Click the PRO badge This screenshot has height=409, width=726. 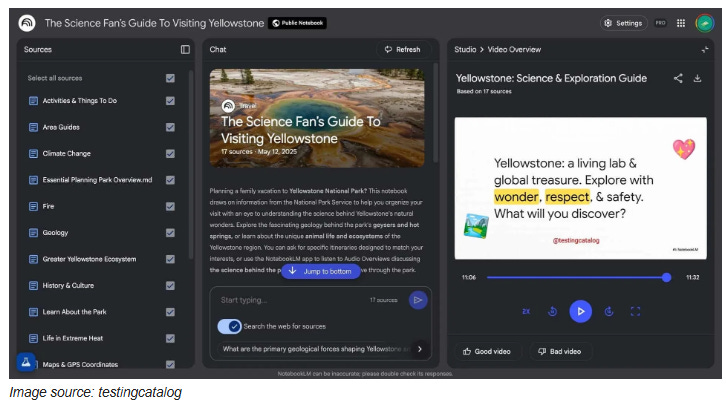coord(660,23)
